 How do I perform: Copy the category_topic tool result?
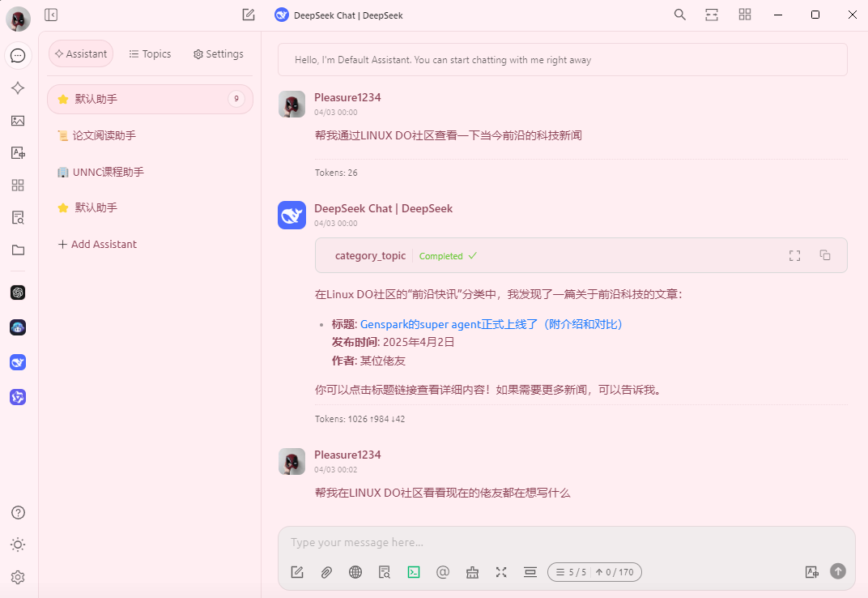tap(825, 255)
